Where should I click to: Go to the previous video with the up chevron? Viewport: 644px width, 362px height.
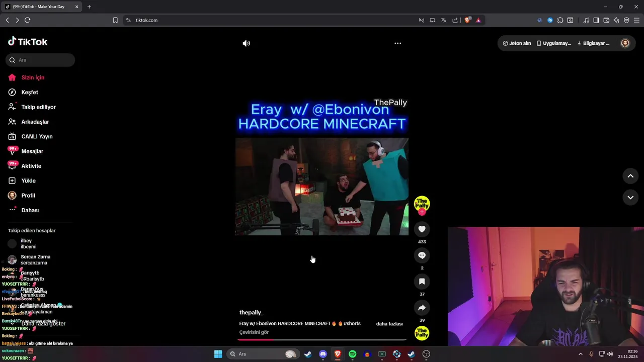tap(630, 176)
